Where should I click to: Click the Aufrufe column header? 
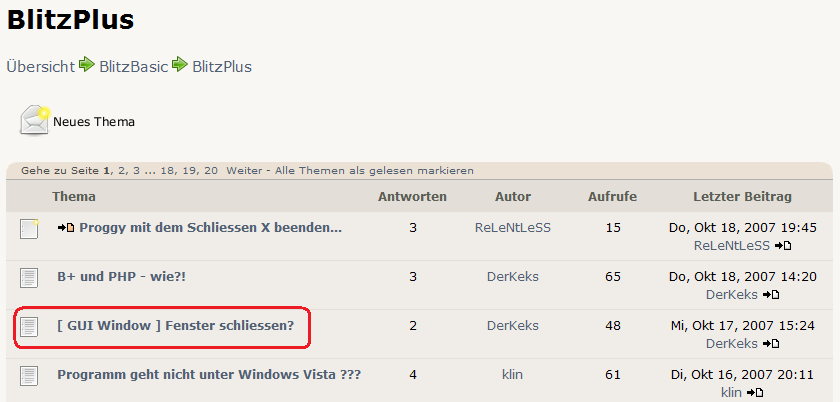(x=612, y=197)
